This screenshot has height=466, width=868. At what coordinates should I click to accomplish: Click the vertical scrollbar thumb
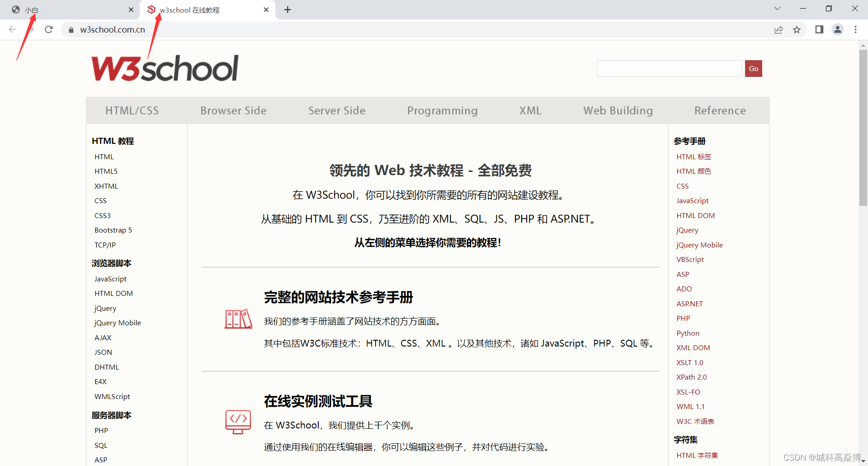pos(863,127)
